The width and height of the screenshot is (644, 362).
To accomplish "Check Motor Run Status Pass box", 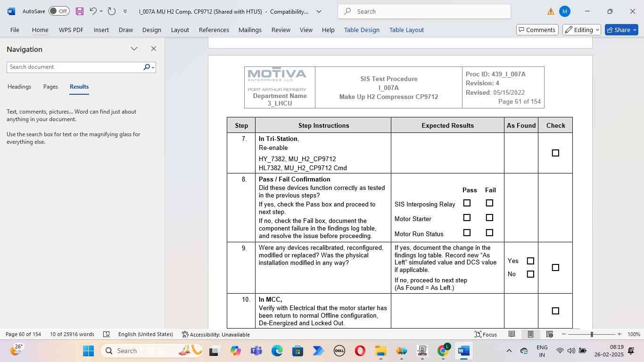I will 467,232.
